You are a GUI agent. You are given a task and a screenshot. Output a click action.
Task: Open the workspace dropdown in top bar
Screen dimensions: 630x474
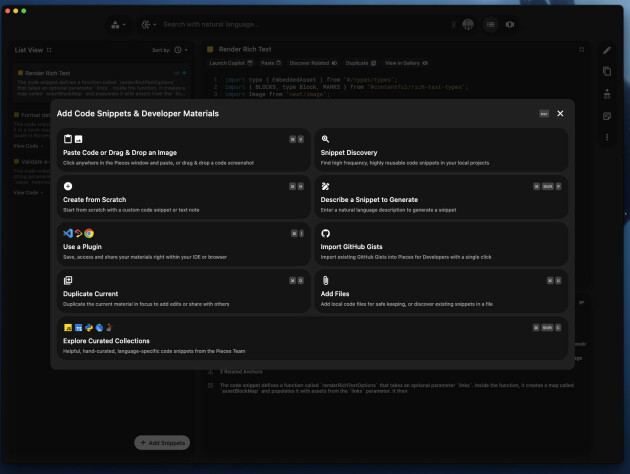pos(118,25)
